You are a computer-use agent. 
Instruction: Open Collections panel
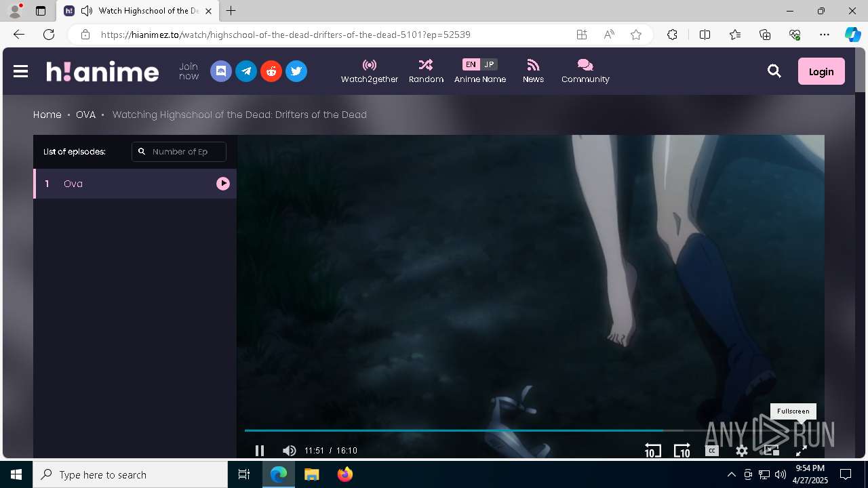click(765, 35)
